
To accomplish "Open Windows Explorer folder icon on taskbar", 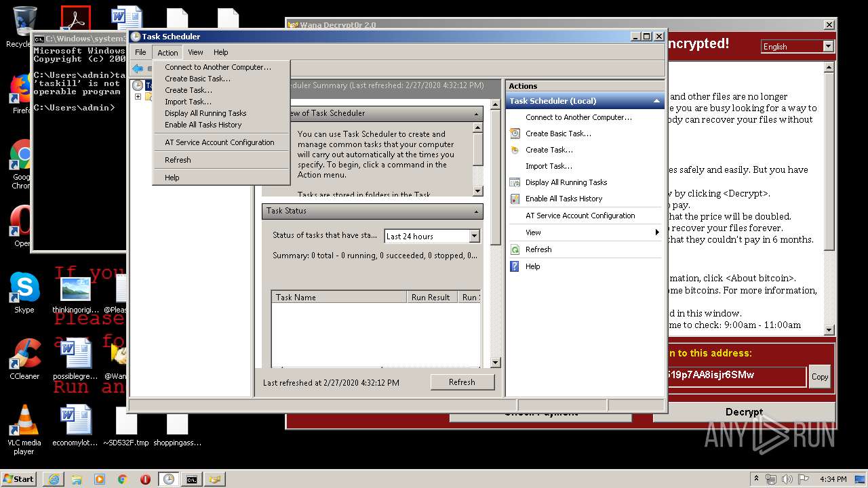I will coord(77,479).
